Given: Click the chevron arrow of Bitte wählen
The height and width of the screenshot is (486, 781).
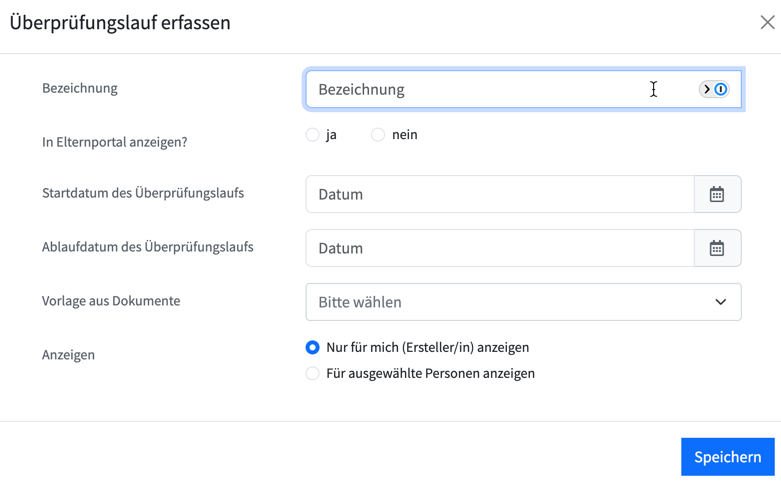Looking at the screenshot, I should (721, 302).
